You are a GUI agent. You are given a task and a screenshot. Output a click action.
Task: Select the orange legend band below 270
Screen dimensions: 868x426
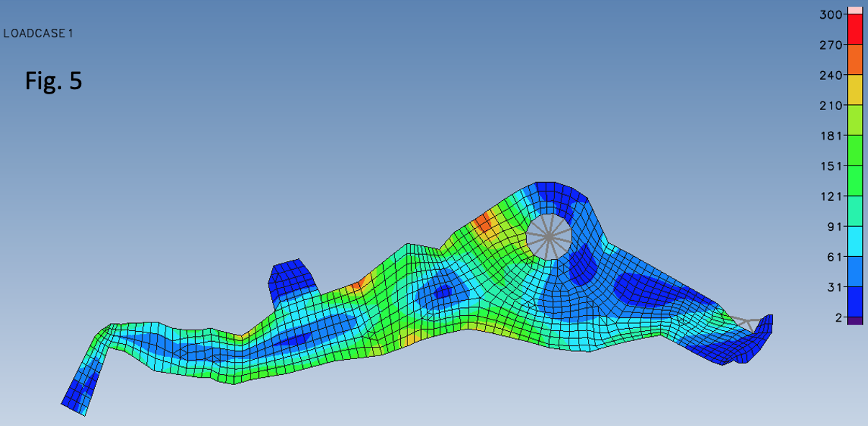point(855,59)
